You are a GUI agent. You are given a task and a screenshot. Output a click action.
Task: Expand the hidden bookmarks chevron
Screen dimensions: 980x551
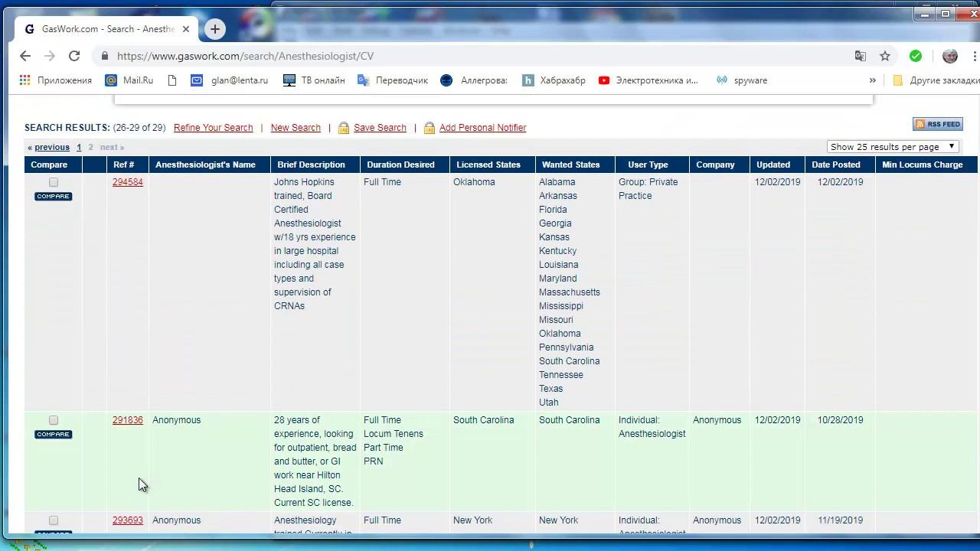pyautogui.click(x=872, y=80)
